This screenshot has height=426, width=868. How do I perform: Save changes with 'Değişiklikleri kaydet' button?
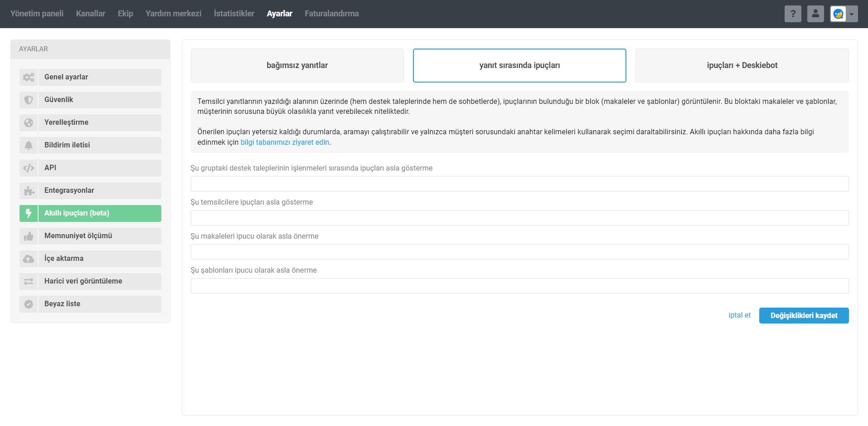pyautogui.click(x=804, y=315)
